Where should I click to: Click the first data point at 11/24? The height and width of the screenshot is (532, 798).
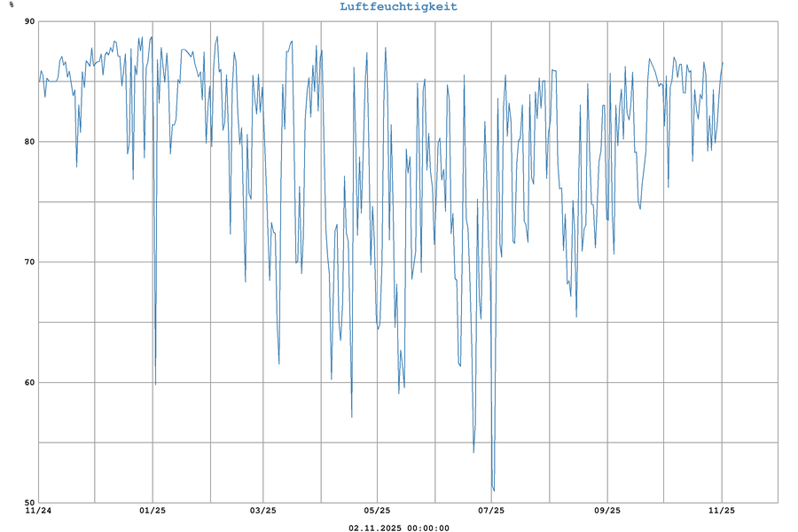(x=39, y=82)
